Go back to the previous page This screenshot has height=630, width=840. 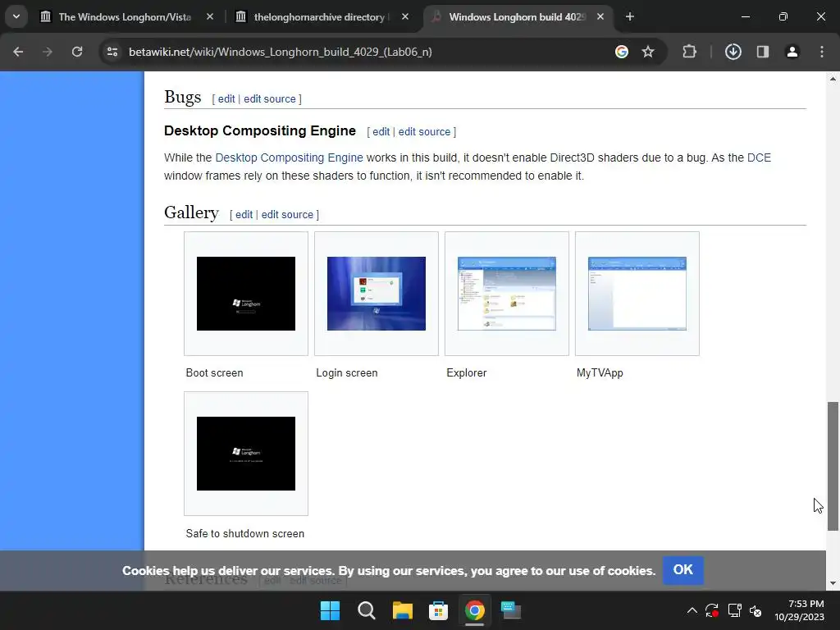[x=18, y=52]
